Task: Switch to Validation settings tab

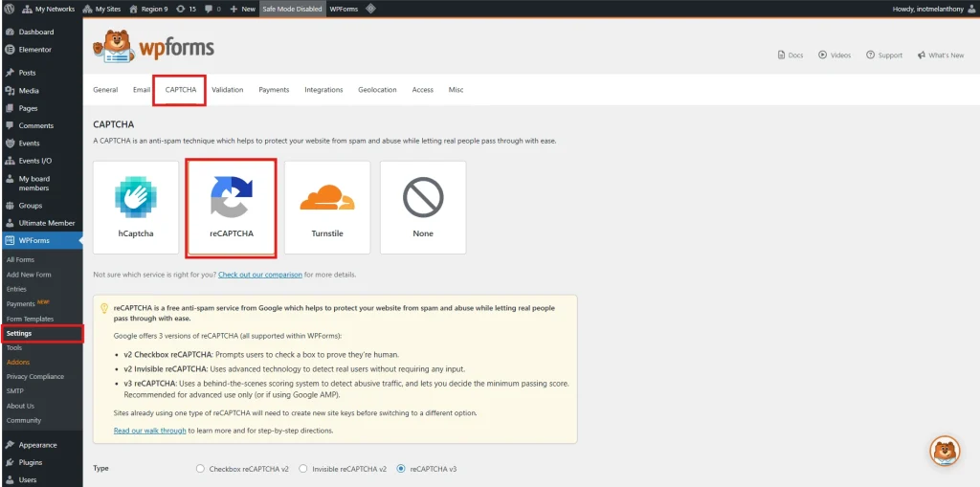Action: click(x=228, y=90)
